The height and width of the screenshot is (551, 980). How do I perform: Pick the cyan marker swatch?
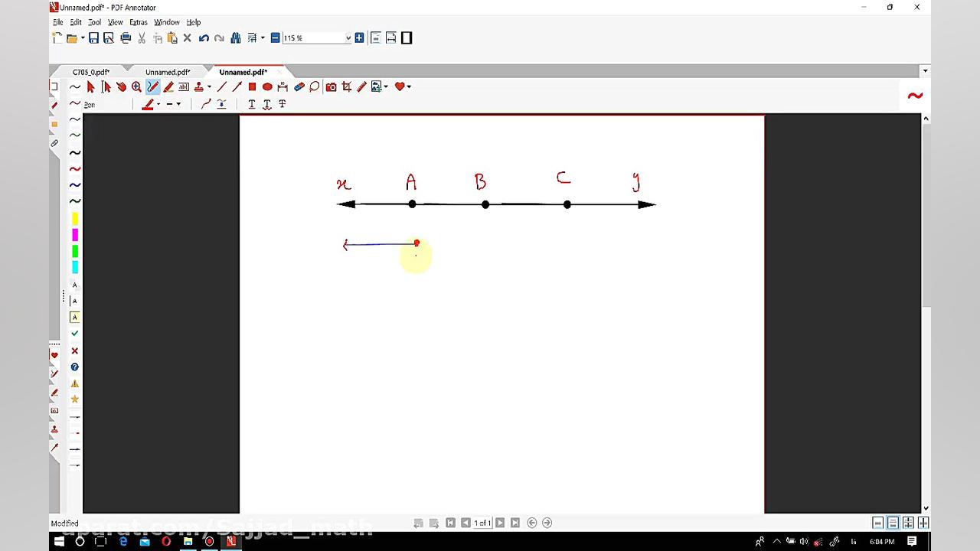pos(75,267)
